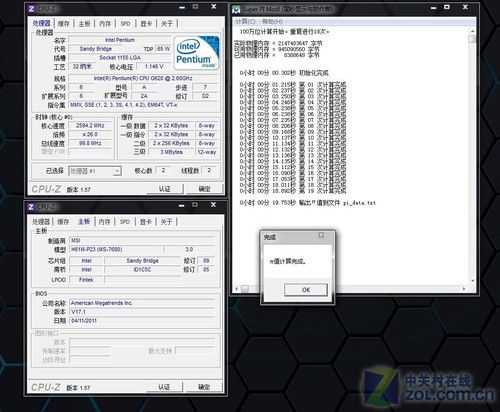Switch to 缓存 tab in the mainboard window
This screenshot has height=412, width=500.
(x=63, y=222)
